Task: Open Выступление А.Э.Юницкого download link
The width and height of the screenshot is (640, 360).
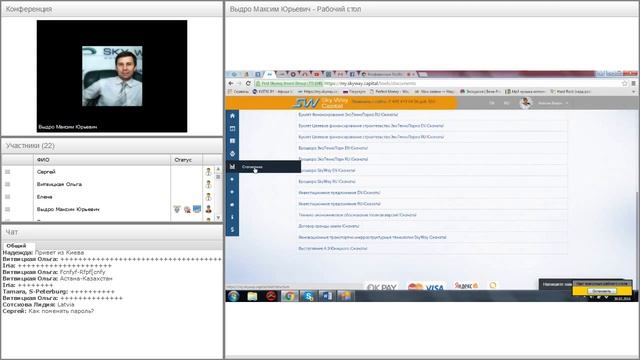Action: click(333, 248)
